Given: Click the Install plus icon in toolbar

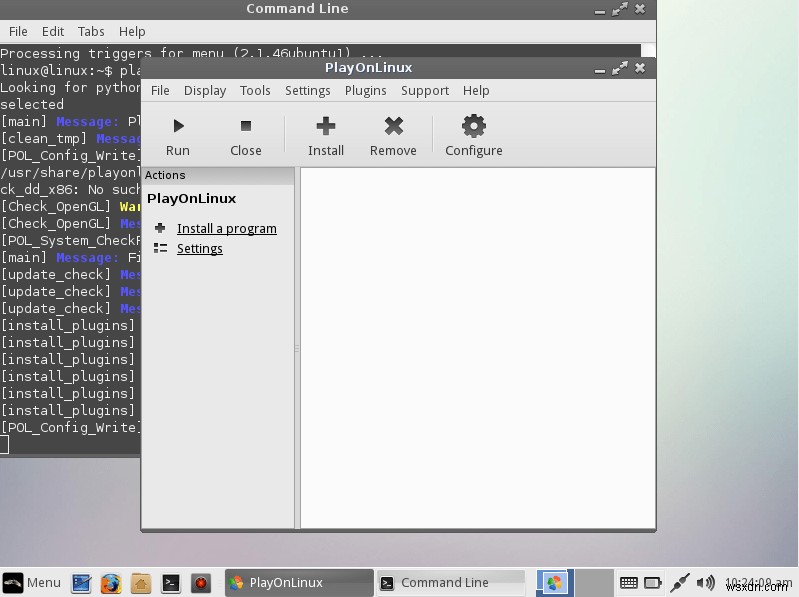Looking at the screenshot, I should click(326, 125).
